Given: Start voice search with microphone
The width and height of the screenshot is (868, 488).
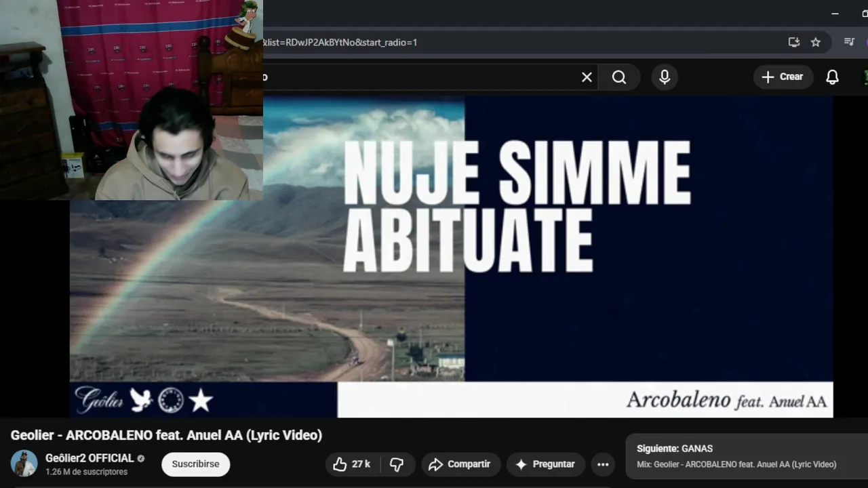Looking at the screenshot, I should pyautogui.click(x=665, y=77).
